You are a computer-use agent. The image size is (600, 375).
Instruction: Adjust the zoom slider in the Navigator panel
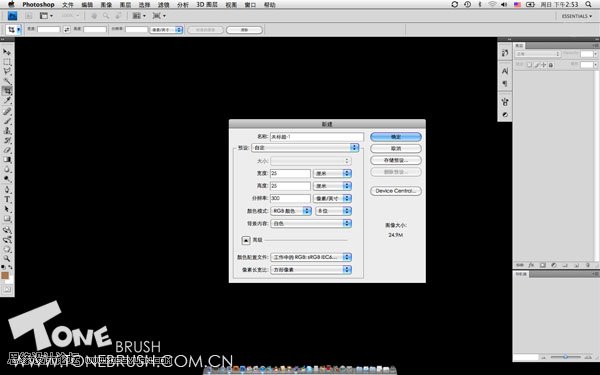pos(566,357)
